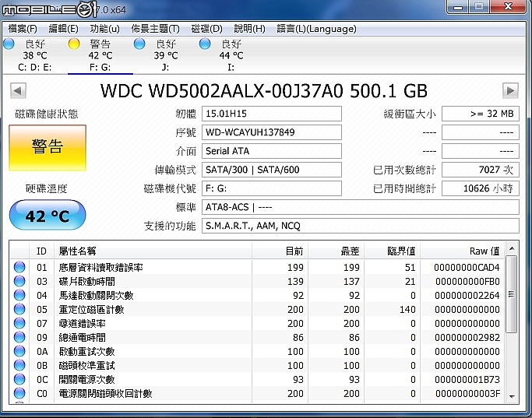Select the 底層資料讀取錯誤率 attribute name

pos(100,268)
